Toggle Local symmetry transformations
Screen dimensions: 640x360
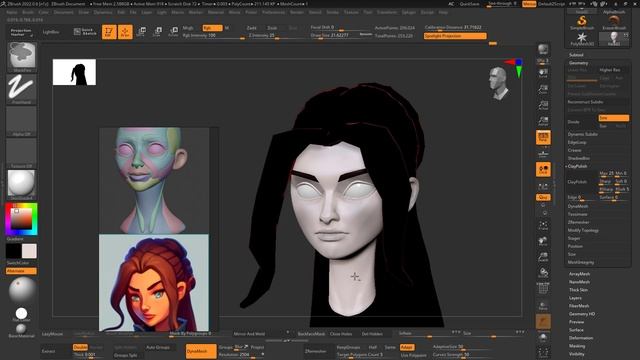(543, 169)
